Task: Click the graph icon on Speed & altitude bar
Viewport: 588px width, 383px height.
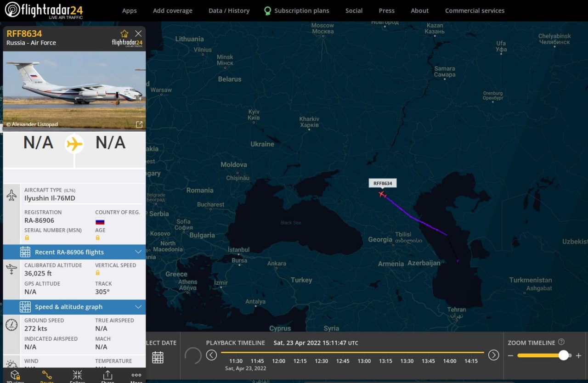Action: [x=25, y=307]
